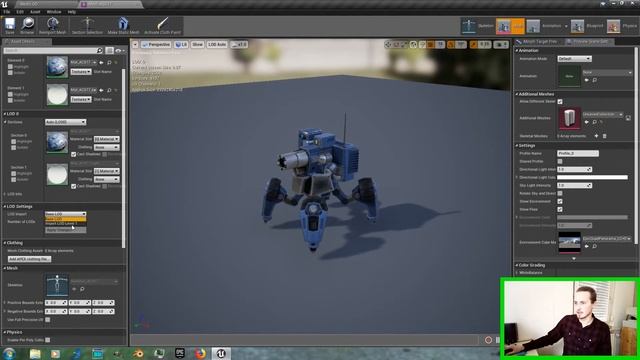The image size is (640, 360).
Task: Open Firefox from the taskbar
Action: (200, 353)
